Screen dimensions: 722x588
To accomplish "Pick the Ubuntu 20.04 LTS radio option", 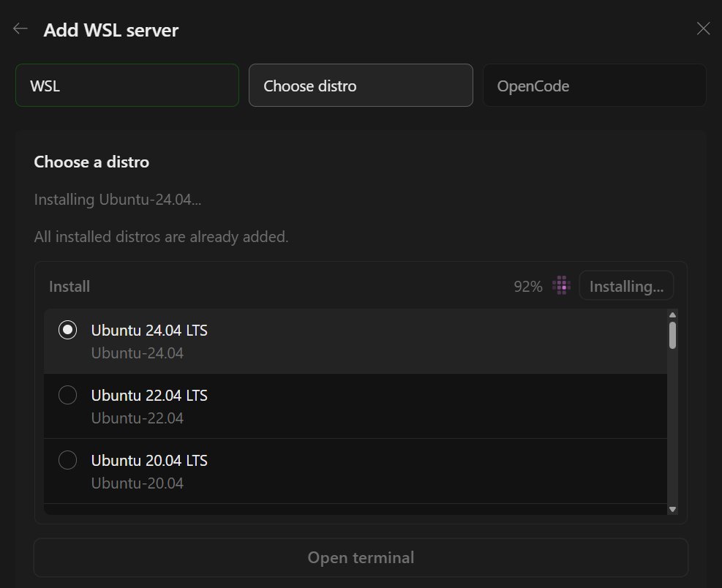I will [x=68, y=459].
